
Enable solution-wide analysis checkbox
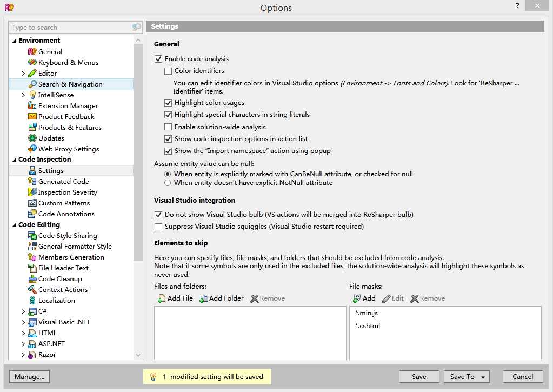[x=168, y=127]
